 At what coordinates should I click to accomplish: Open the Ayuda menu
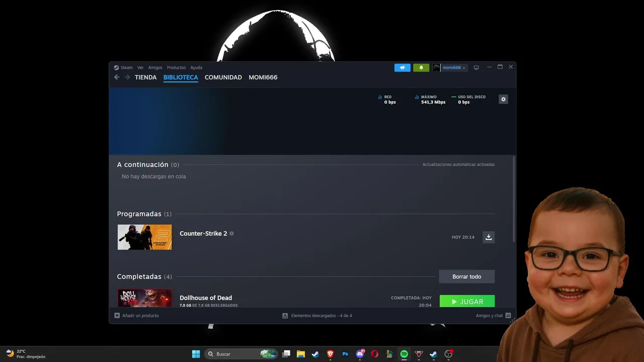point(196,67)
